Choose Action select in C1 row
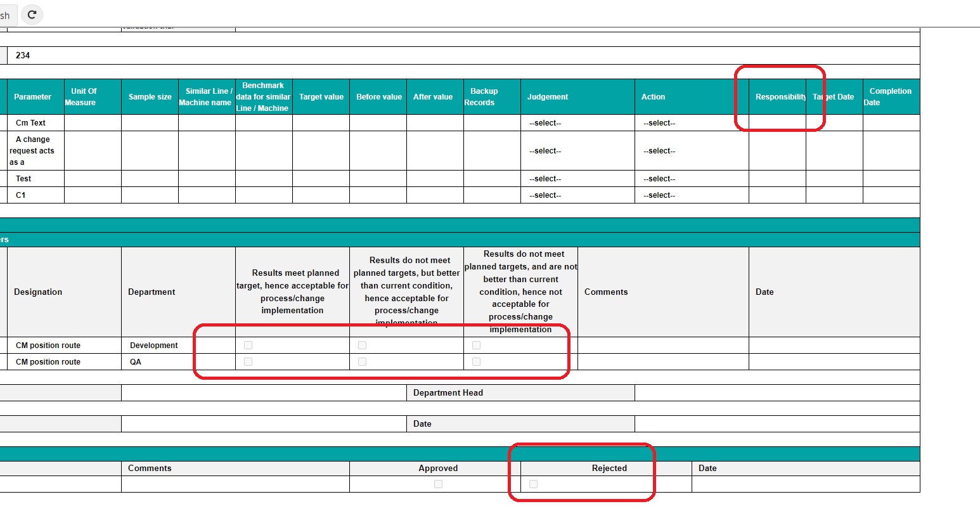The width and height of the screenshot is (980, 511). point(692,195)
